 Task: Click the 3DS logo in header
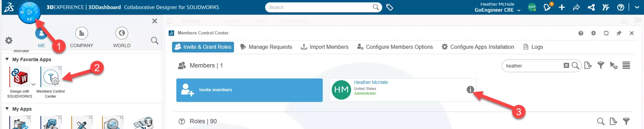[9, 7]
